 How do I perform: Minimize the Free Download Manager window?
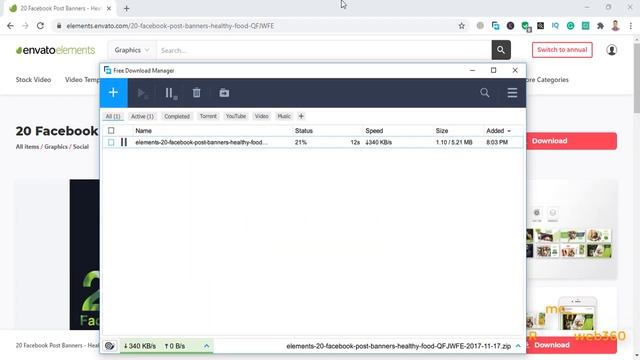472,70
